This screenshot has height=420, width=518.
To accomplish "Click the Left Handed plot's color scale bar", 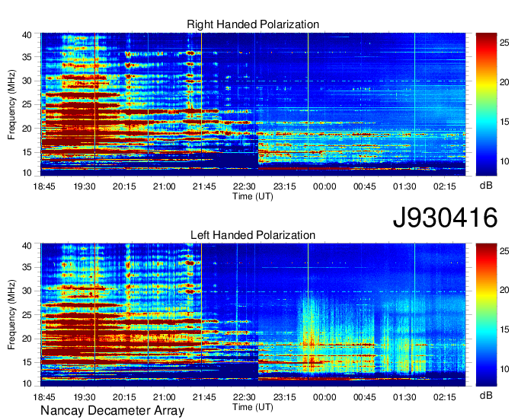I will [486, 315].
